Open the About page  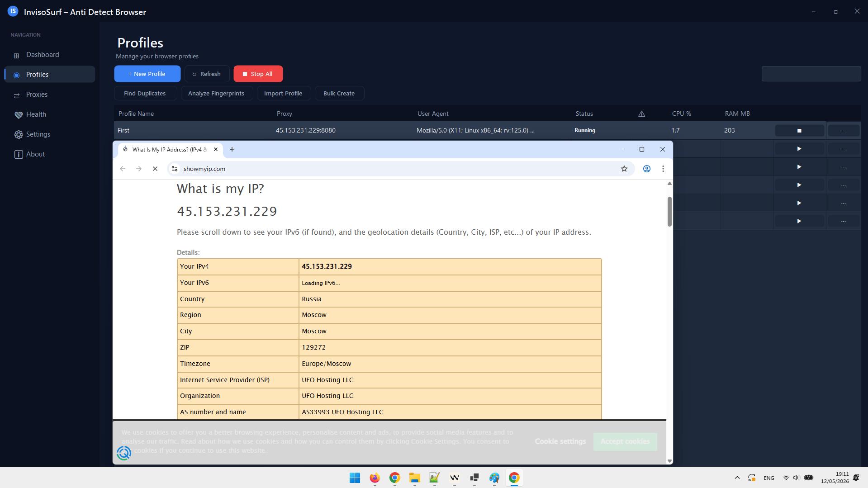click(50, 154)
